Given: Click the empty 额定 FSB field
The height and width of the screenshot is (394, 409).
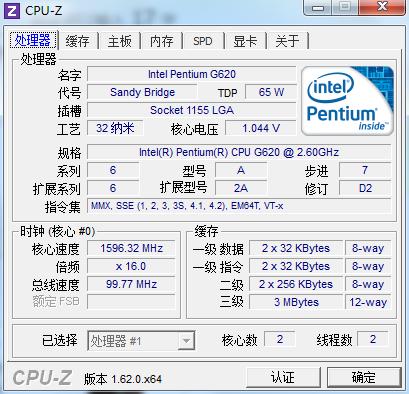Looking at the screenshot, I should pos(131,302).
